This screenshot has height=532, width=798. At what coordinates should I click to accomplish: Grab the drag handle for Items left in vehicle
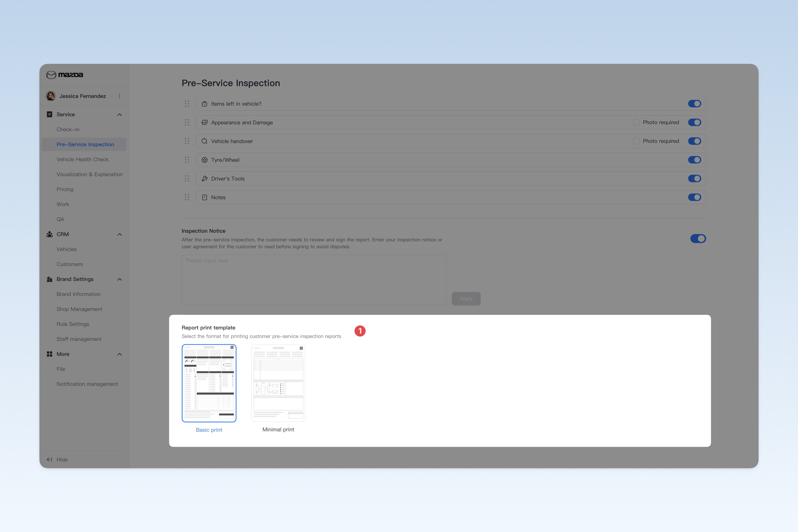coord(187,103)
